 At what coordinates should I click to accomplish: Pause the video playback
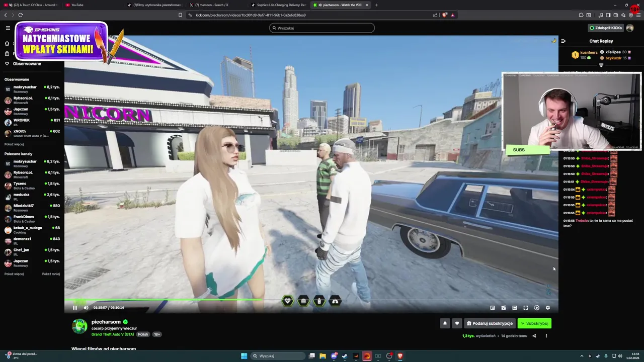pos(75,308)
